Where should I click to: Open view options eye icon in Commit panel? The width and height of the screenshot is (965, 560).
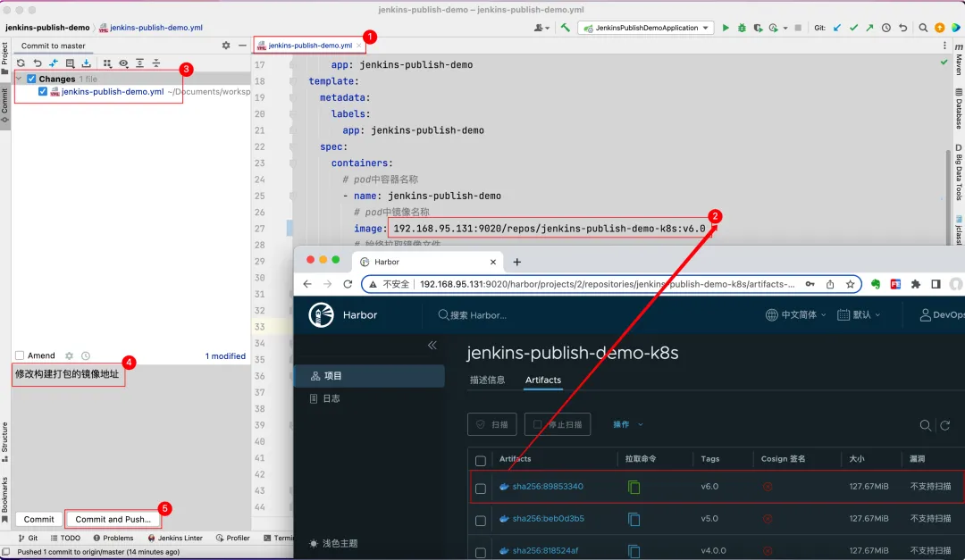(123, 63)
